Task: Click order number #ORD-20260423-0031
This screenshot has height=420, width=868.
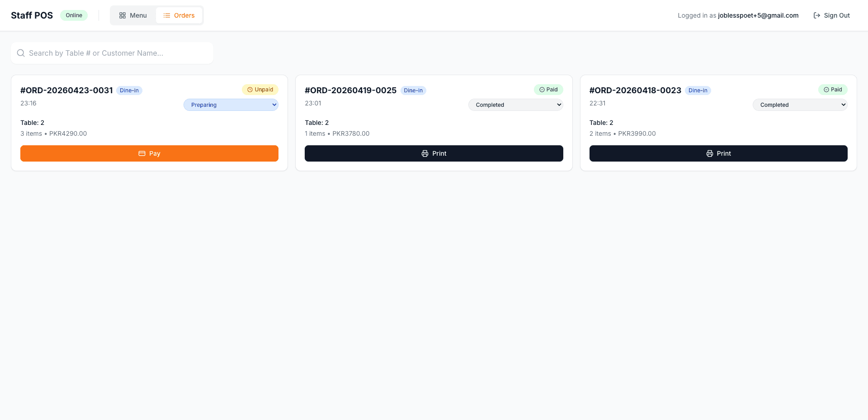Action: click(x=66, y=90)
